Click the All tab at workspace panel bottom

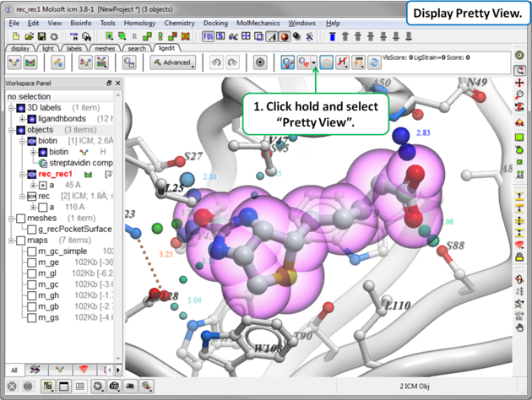14,370
